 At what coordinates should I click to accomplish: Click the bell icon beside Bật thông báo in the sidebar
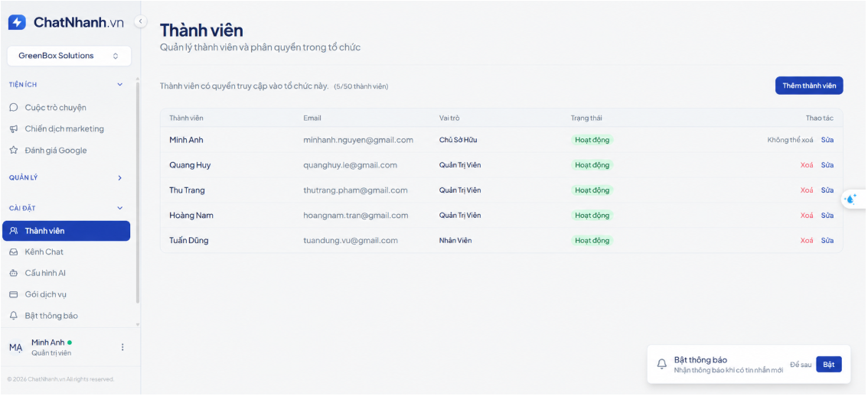pyautogui.click(x=14, y=316)
